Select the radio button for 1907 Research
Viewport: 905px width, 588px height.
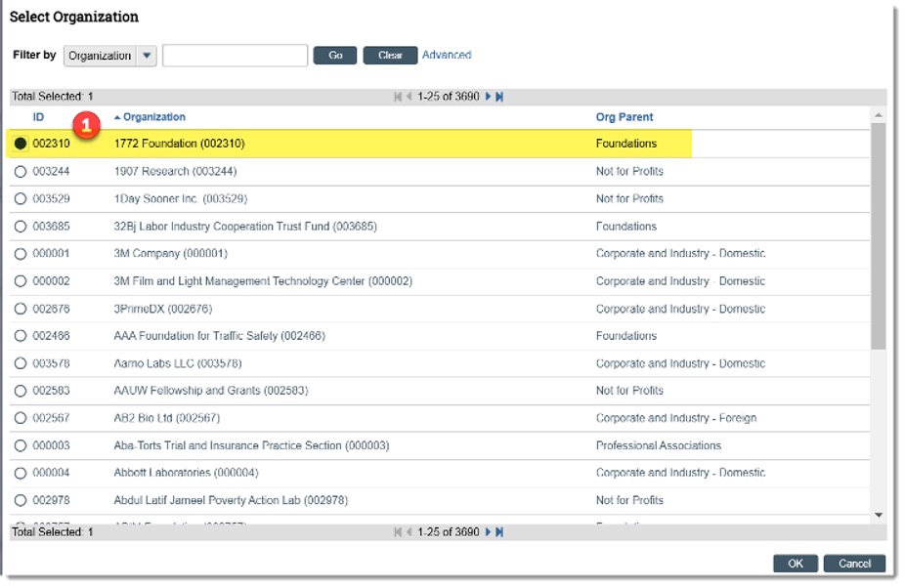pos(22,171)
